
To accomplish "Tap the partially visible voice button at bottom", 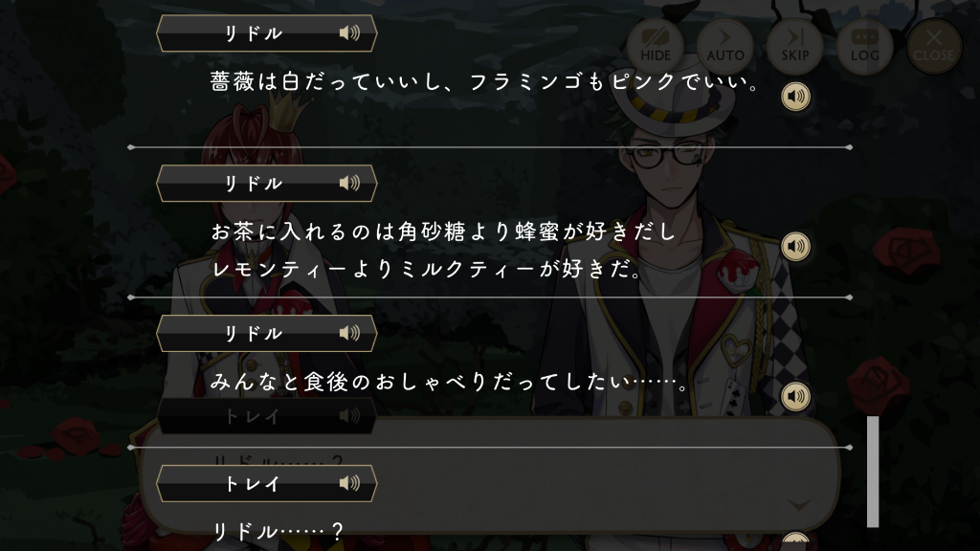I will click(x=795, y=541).
